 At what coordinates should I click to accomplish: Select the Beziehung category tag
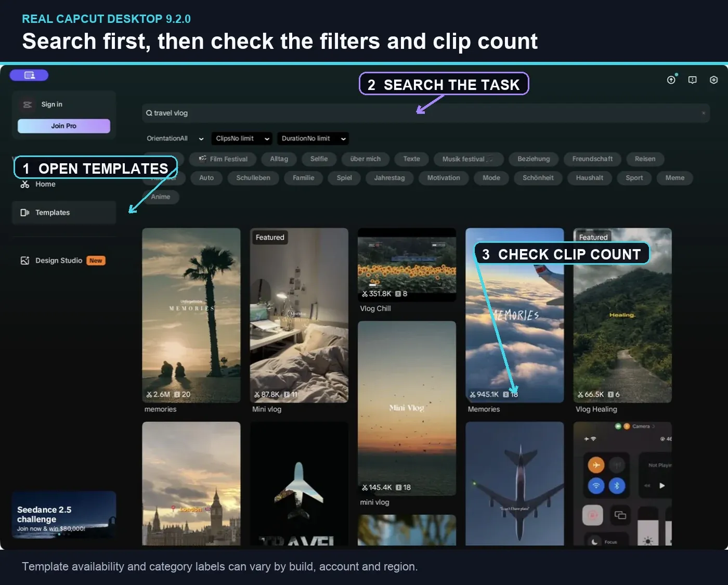pos(534,159)
